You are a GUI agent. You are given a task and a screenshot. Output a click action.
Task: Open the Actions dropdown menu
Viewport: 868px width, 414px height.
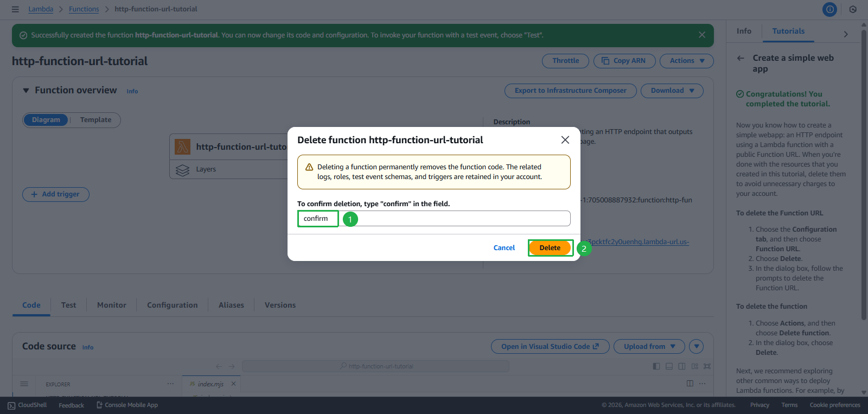686,61
